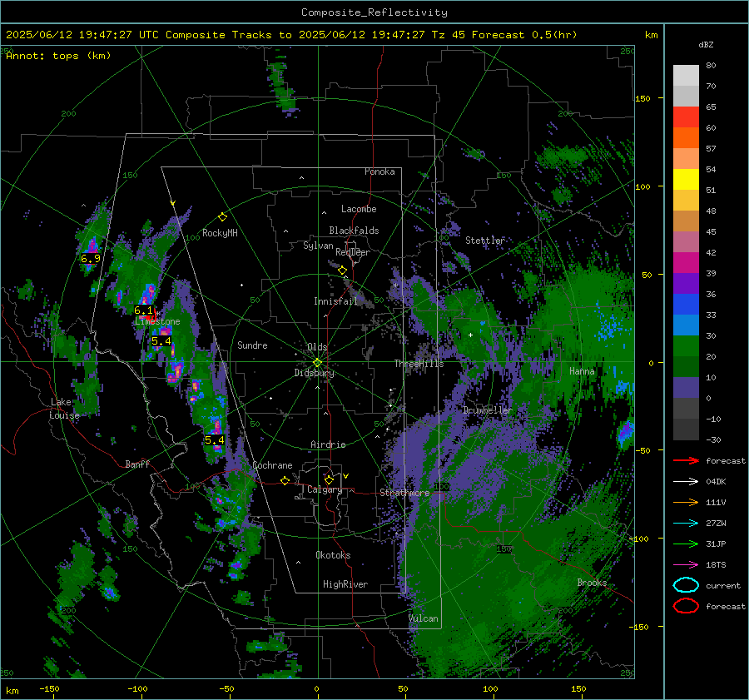Click the HighRiver city label
The width and height of the screenshot is (749, 700).
point(345,584)
